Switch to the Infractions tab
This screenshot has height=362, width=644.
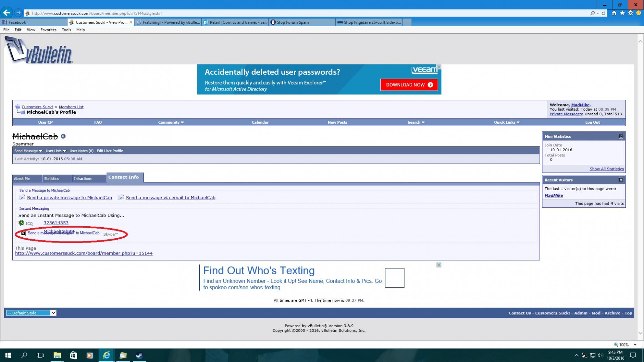(x=83, y=179)
